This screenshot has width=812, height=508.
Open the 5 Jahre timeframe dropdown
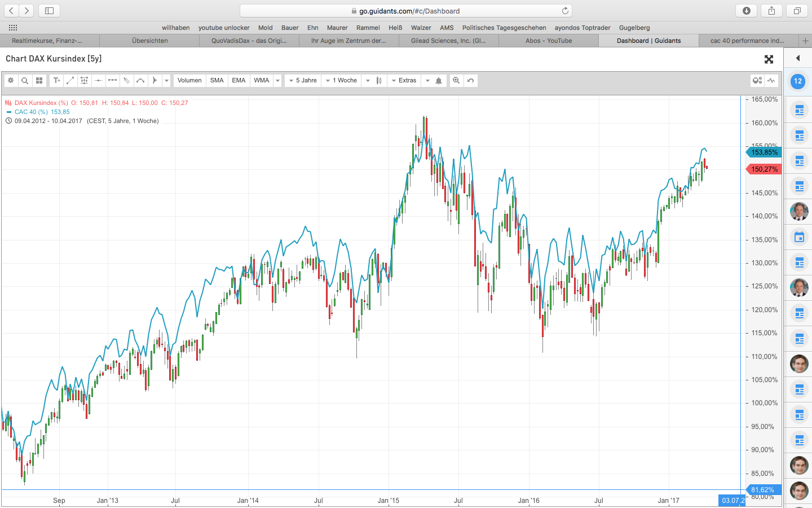(303, 80)
